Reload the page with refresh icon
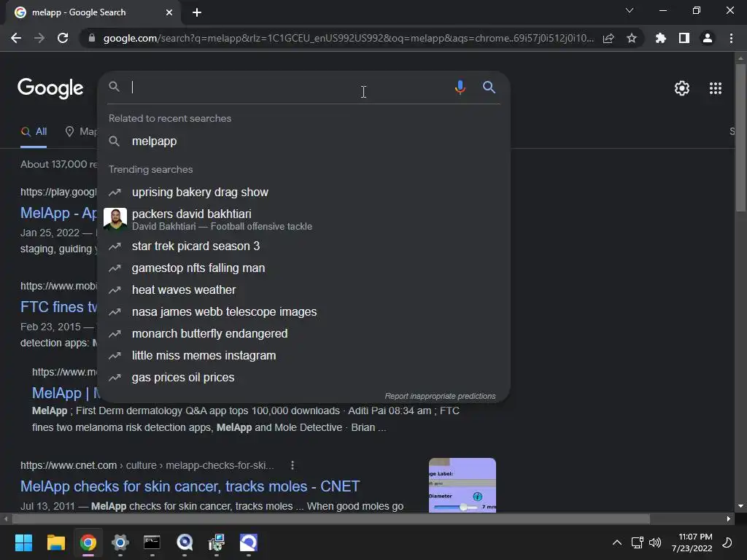This screenshot has width=747, height=560. pos(63,38)
